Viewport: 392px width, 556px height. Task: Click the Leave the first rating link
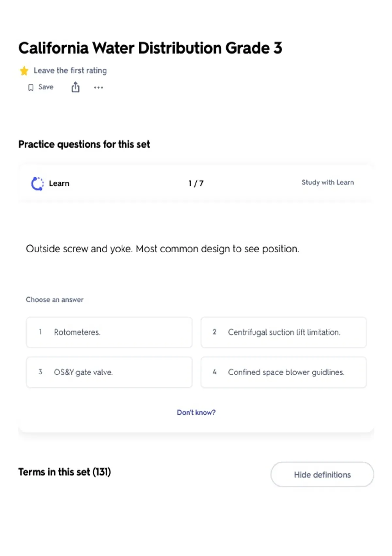pyautogui.click(x=70, y=71)
